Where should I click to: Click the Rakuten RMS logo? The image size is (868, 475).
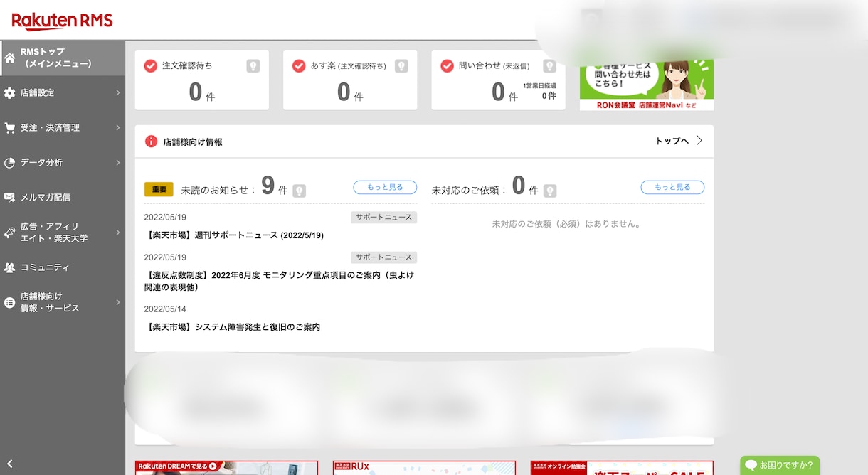[x=62, y=21]
